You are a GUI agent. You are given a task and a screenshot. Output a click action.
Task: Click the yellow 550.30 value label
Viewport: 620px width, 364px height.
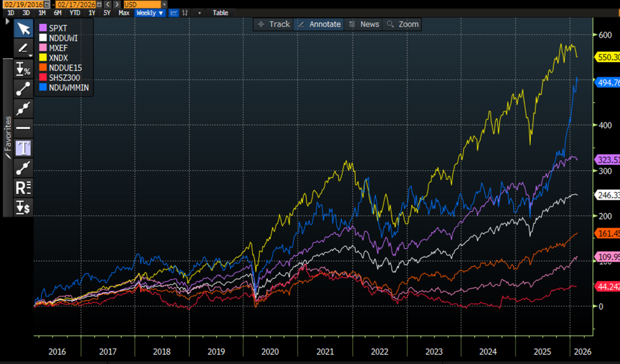(x=608, y=57)
